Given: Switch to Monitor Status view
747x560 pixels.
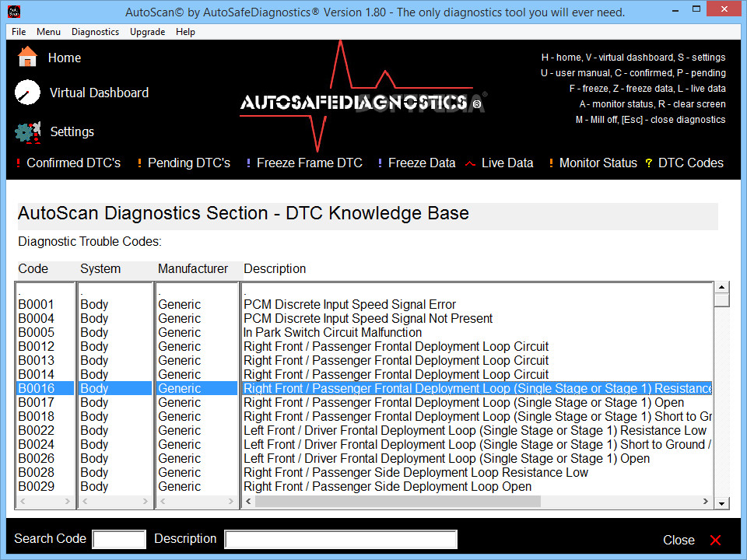Looking at the screenshot, I should coord(598,163).
